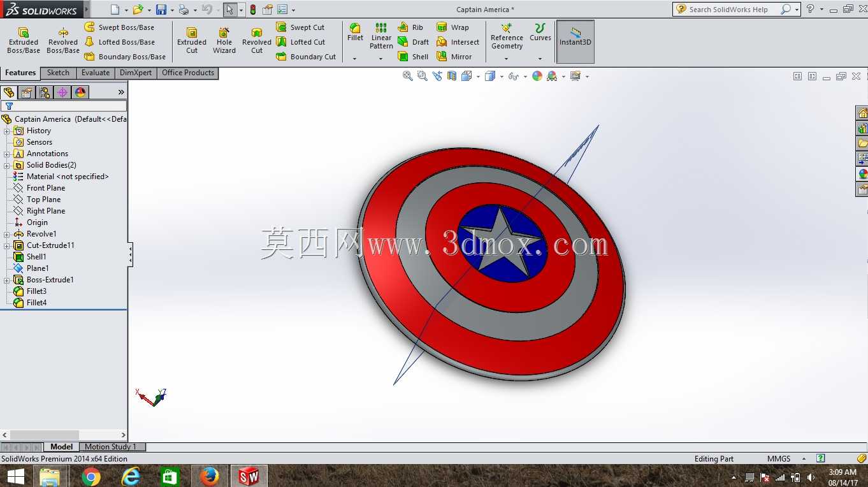Apply the Fillet tool

point(355,33)
